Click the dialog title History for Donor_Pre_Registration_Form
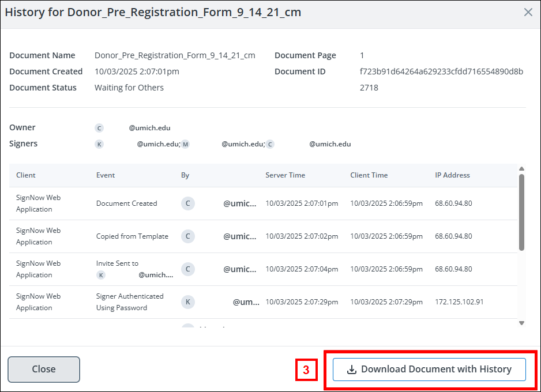Viewport: 541px width, 392px height. [153, 13]
